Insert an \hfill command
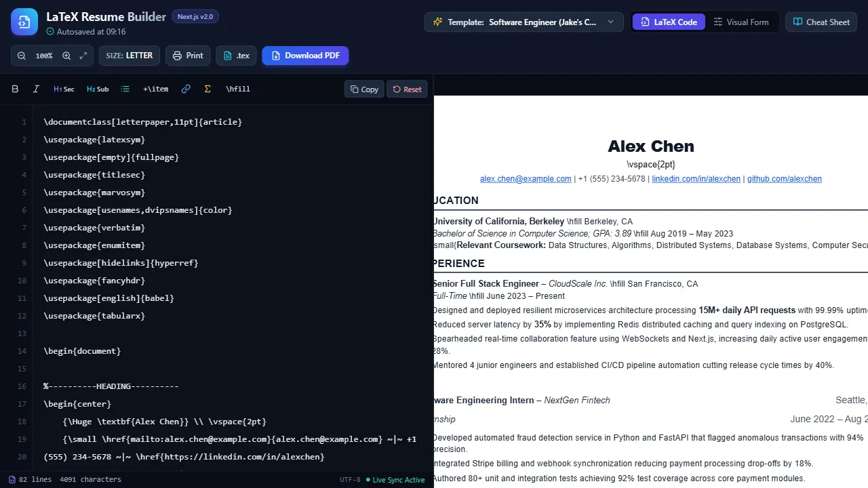This screenshot has height=488, width=868. point(238,89)
